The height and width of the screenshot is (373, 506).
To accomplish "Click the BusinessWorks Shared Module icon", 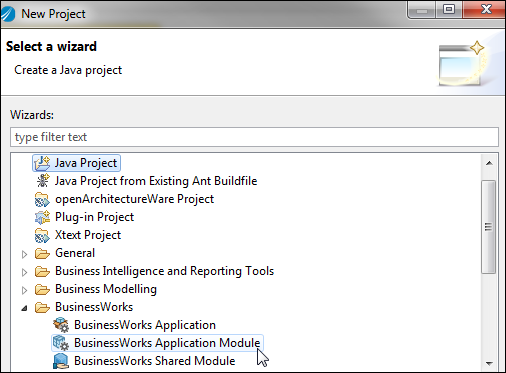I will [61, 361].
